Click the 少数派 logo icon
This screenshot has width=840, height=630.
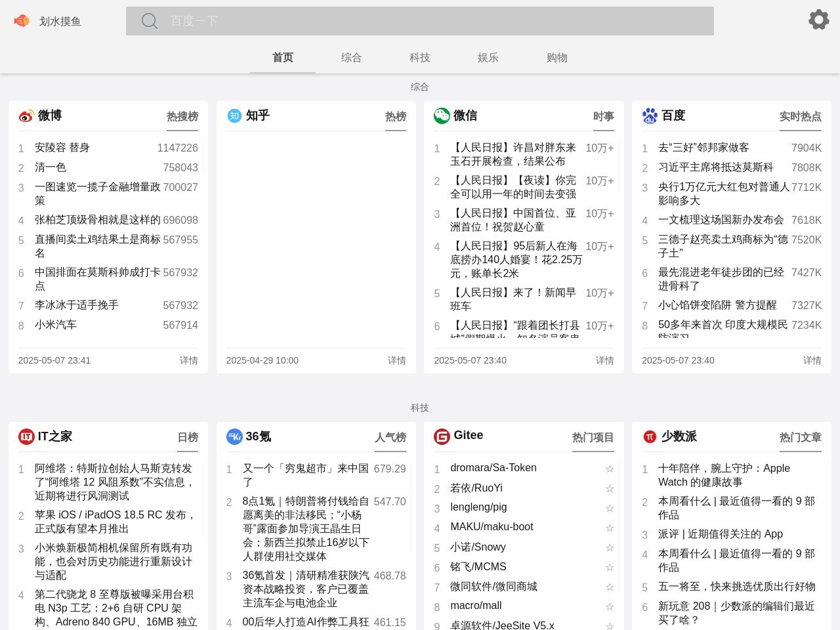[x=650, y=436]
